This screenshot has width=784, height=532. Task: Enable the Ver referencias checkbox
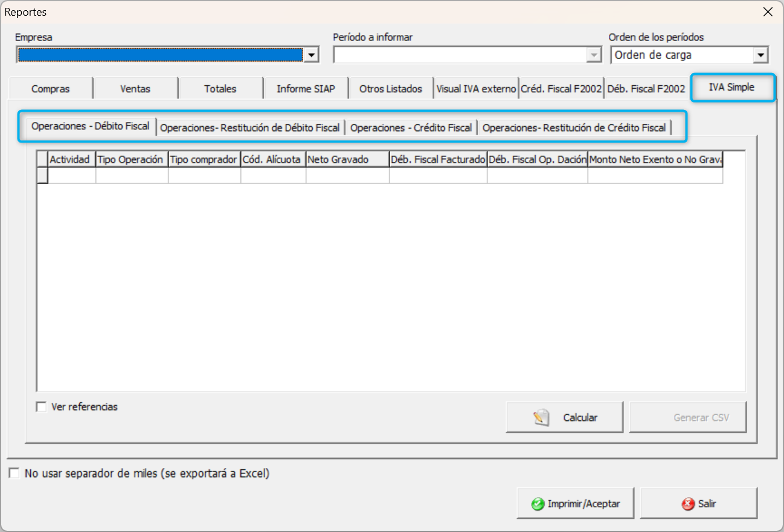pyautogui.click(x=42, y=407)
